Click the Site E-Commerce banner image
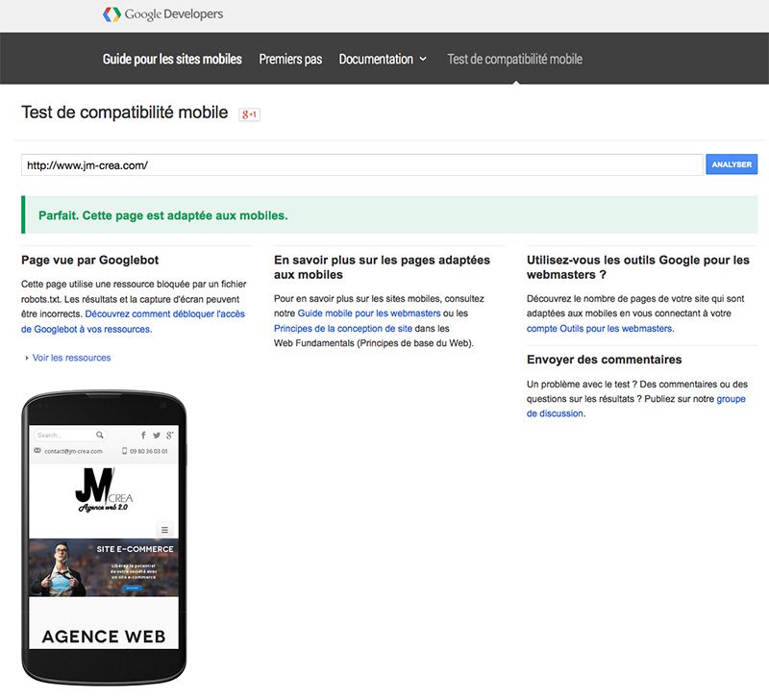This screenshot has width=769, height=700. pyautogui.click(x=104, y=567)
